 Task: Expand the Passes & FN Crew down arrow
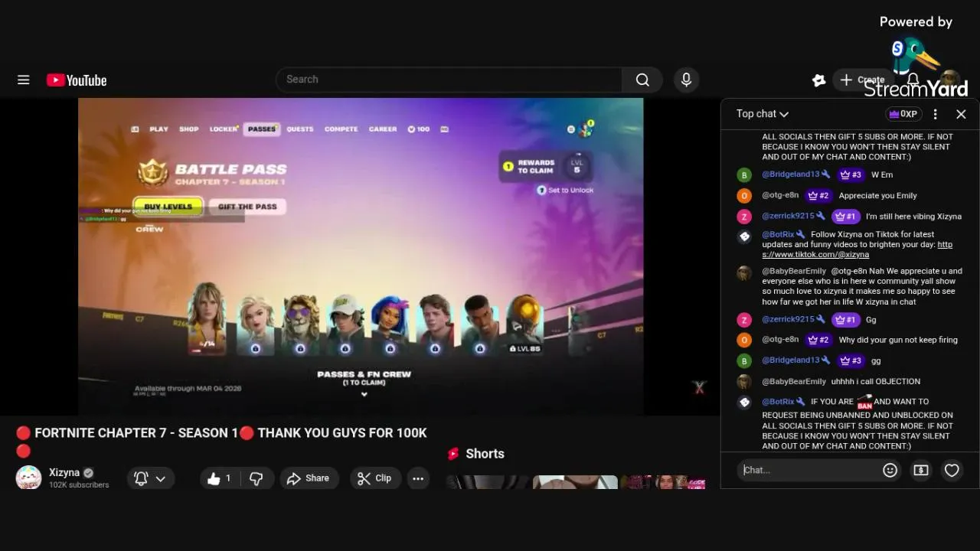pyautogui.click(x=364, y=394)
